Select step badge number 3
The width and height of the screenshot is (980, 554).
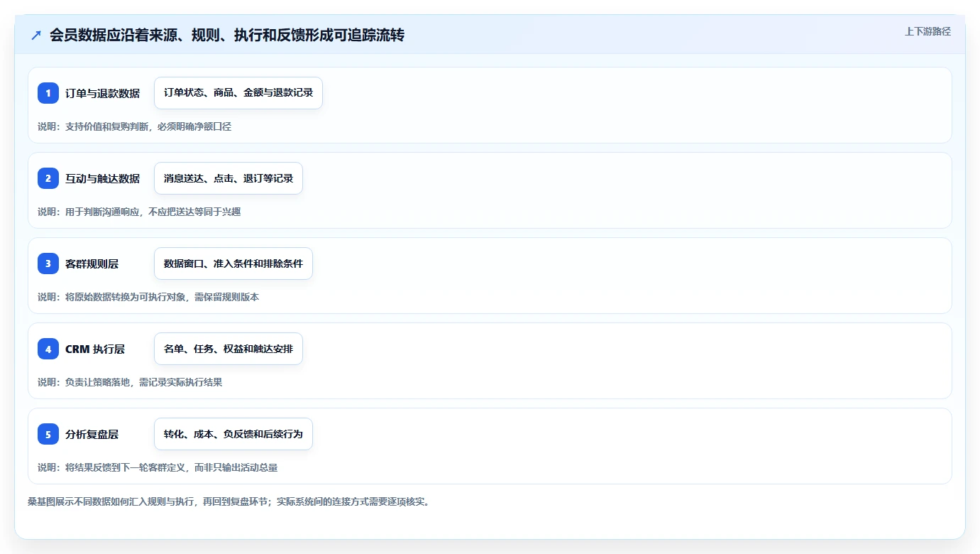pyautogui.click(x=48, y=264)
